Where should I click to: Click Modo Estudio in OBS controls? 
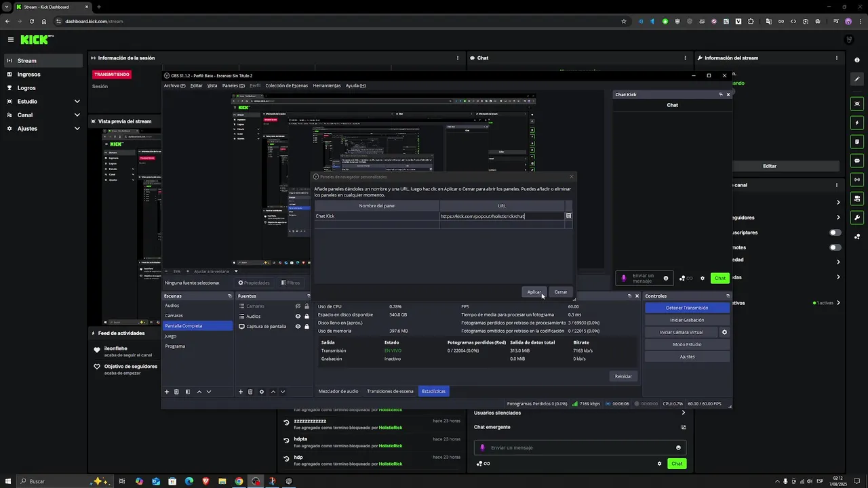pyautogui.click(x=687, y=344)
